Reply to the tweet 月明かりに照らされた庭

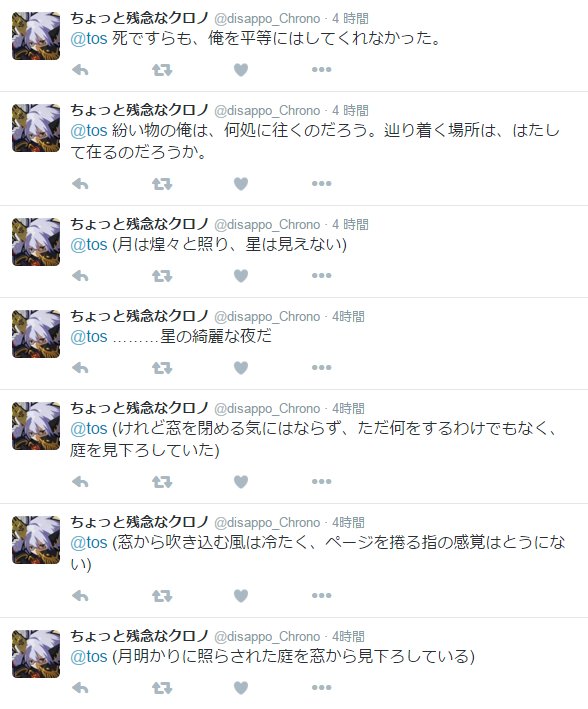click(x=80, y=688)
